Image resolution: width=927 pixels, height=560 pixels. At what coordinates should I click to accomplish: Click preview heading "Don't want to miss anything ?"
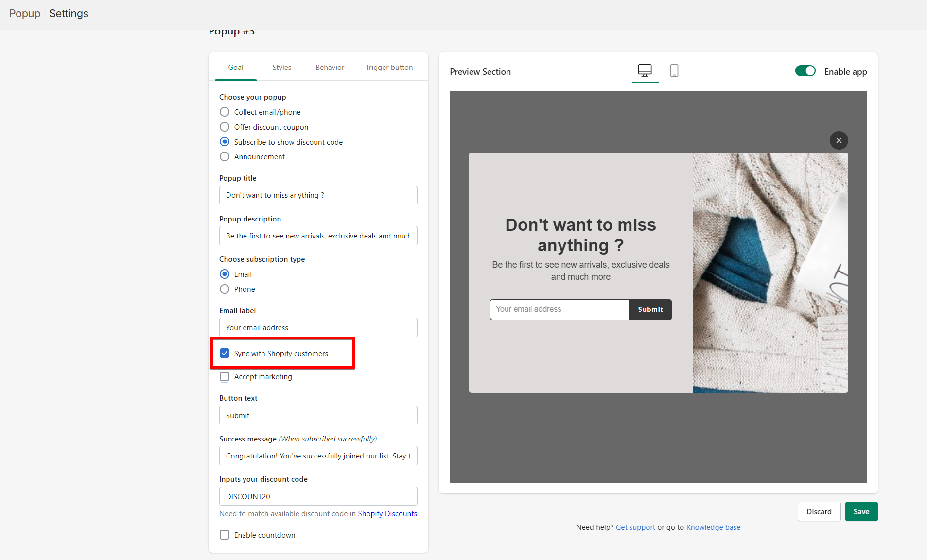click(581, 235)
